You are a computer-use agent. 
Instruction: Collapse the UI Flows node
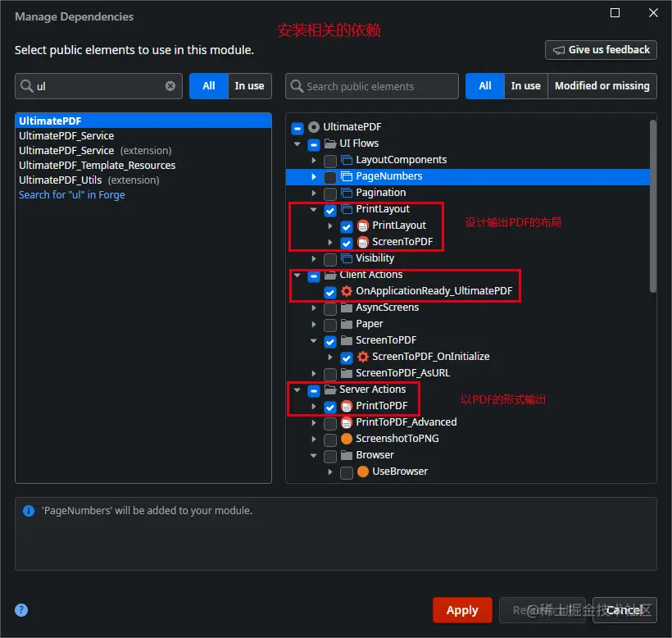[297, 144]
